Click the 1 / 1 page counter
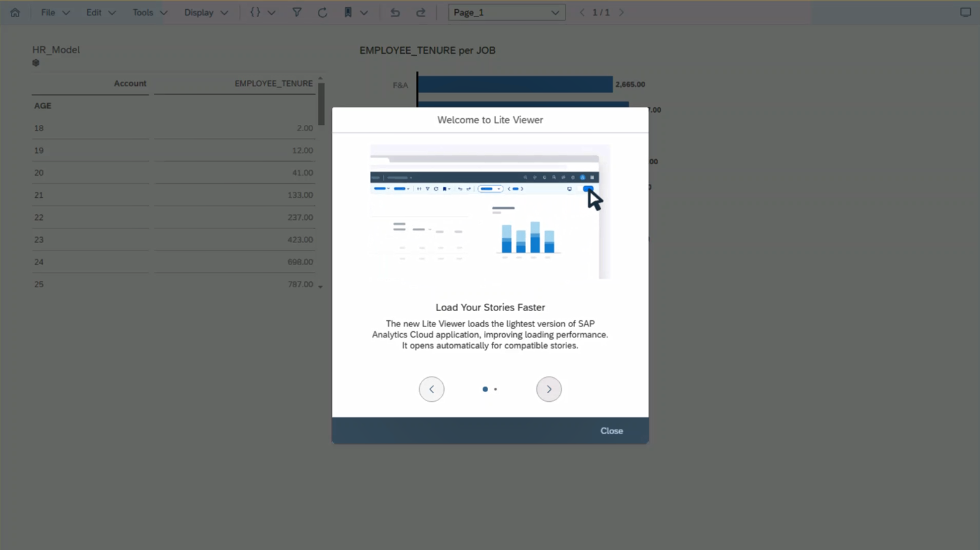Screen dimensions: 980x550 point(601,12)
